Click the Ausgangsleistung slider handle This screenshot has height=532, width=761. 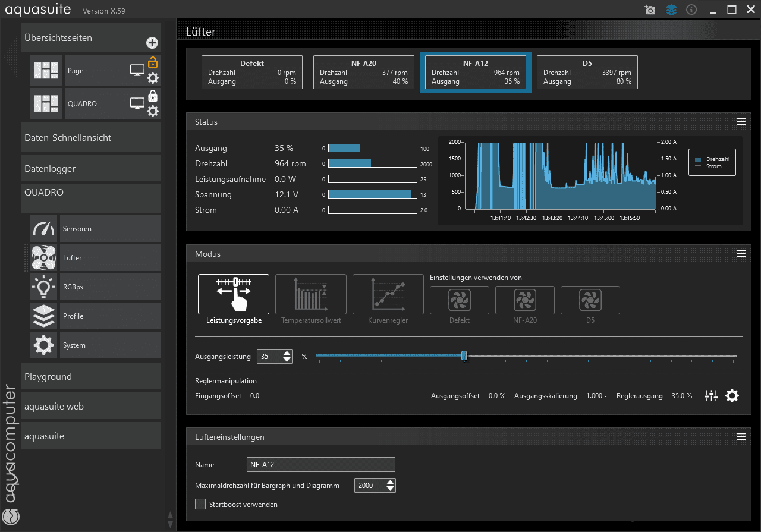point(464,355)
